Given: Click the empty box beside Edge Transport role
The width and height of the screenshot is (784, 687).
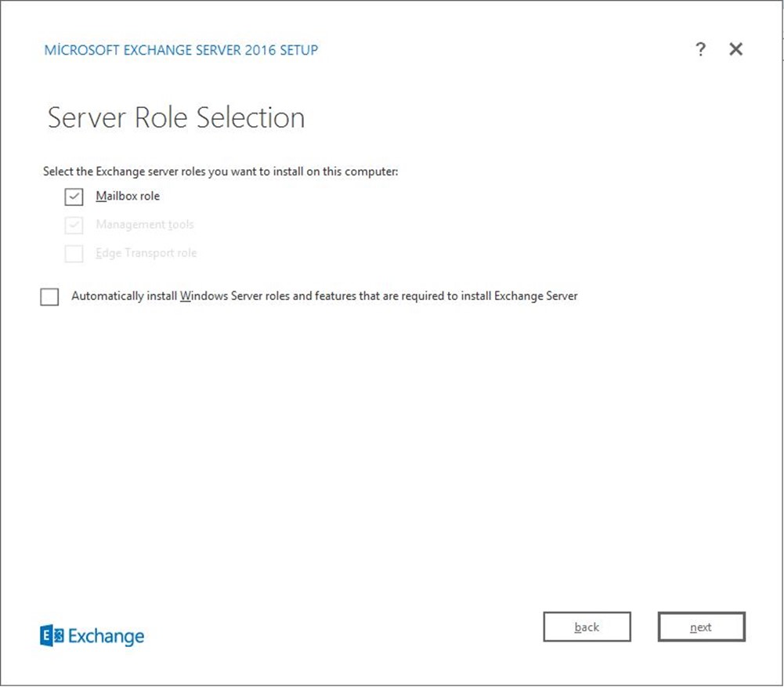Looking at the screenshot, I should pos(74,254).
